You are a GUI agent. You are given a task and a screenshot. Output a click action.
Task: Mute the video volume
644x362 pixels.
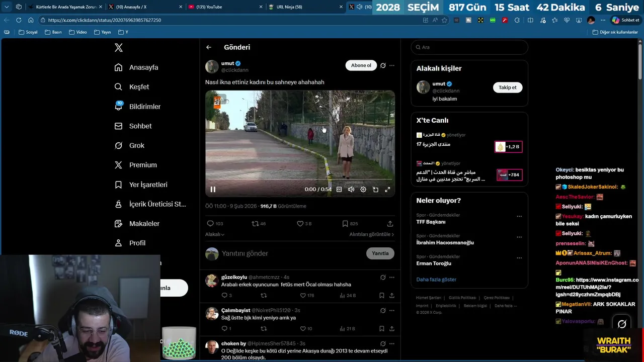pyautogui.click(x=351, y=190)
